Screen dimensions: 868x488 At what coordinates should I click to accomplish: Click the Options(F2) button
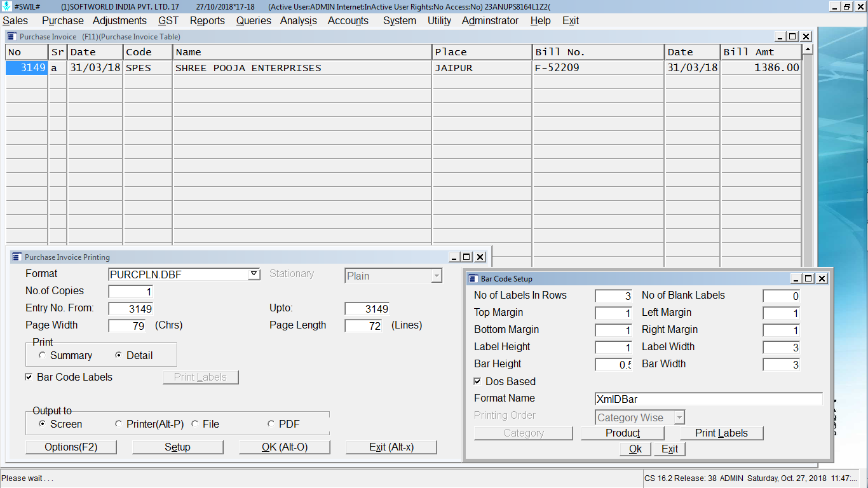pyautogui.click(x=71, y=447)
